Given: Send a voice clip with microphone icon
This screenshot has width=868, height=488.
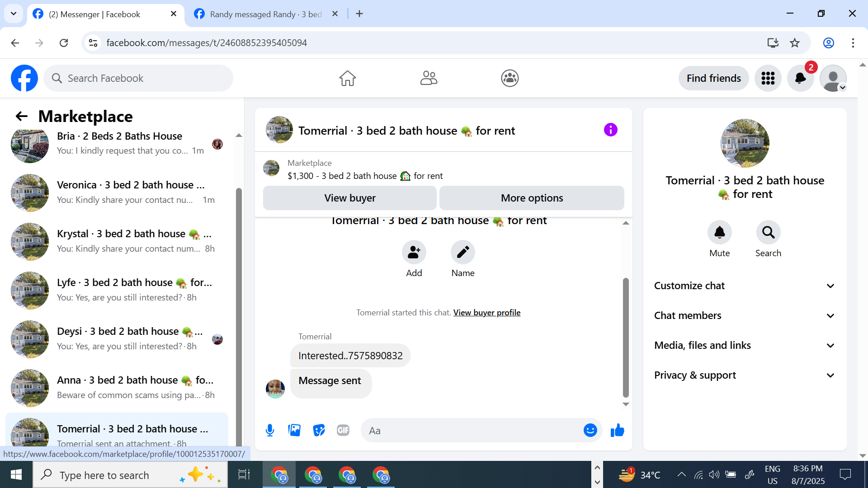Looking at the screenshot, I should [270, 431].
